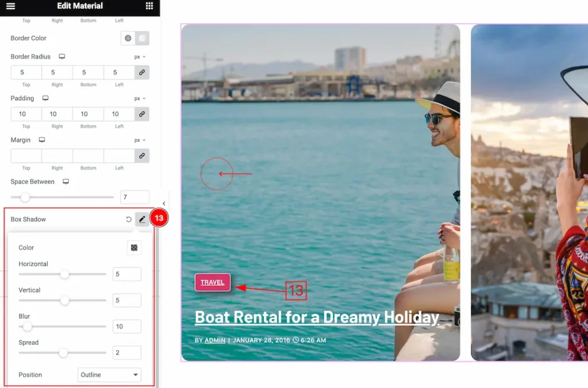Open the Position Outline dropdown
The image size is (588, 388).
[x=109, y=375]
